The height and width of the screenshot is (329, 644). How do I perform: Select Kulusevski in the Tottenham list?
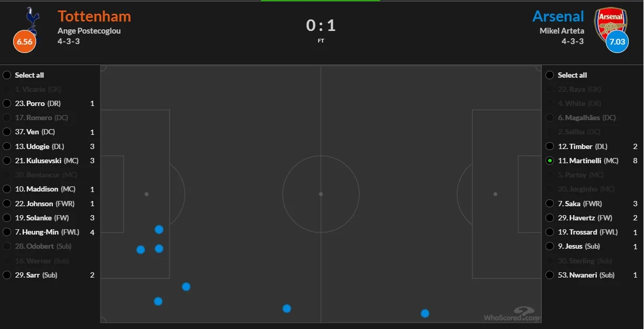pyautogui.click(x=7, y=161)
